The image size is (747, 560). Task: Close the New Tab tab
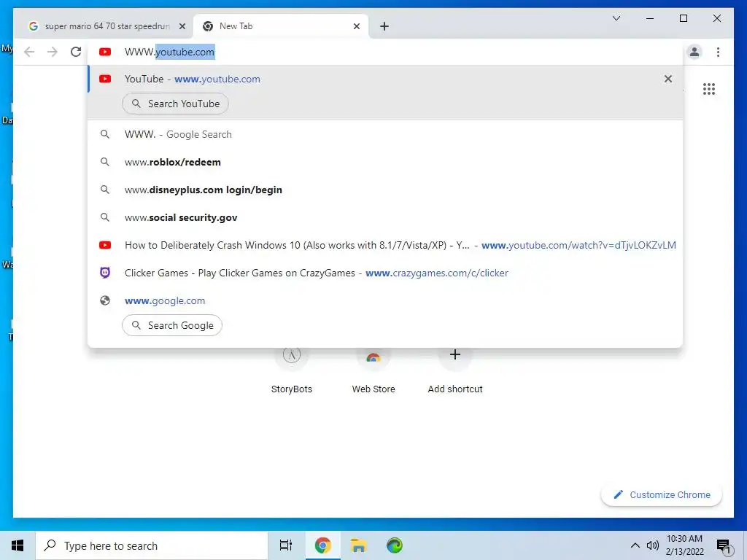pyautogui.click(x=356, y=26)
